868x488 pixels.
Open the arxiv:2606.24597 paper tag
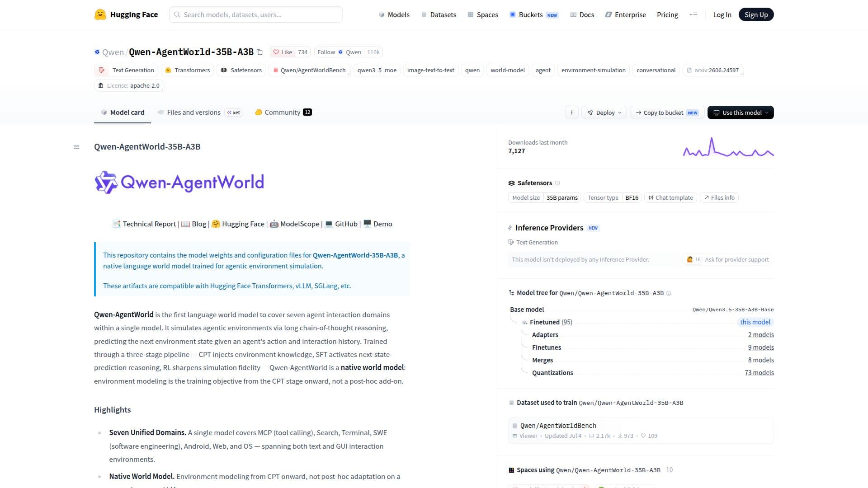pos(712,70)
